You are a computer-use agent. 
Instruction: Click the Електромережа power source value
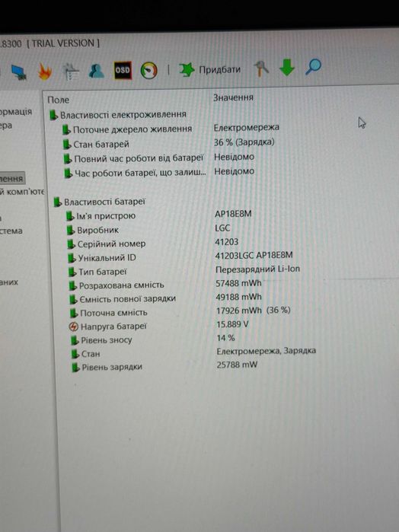click(247, 128)
